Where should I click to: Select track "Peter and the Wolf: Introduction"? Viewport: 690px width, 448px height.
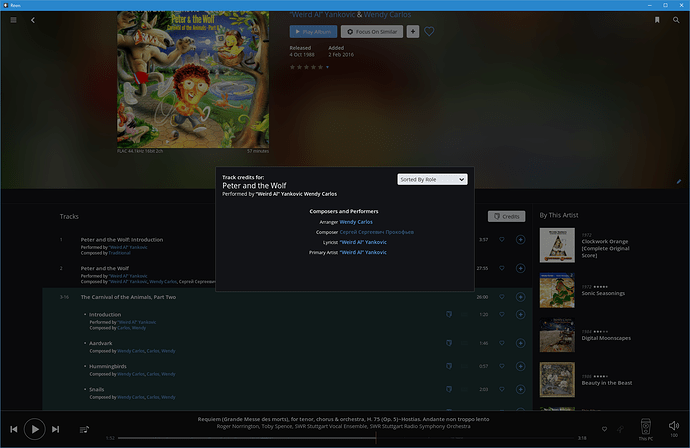tap(122, 240)
